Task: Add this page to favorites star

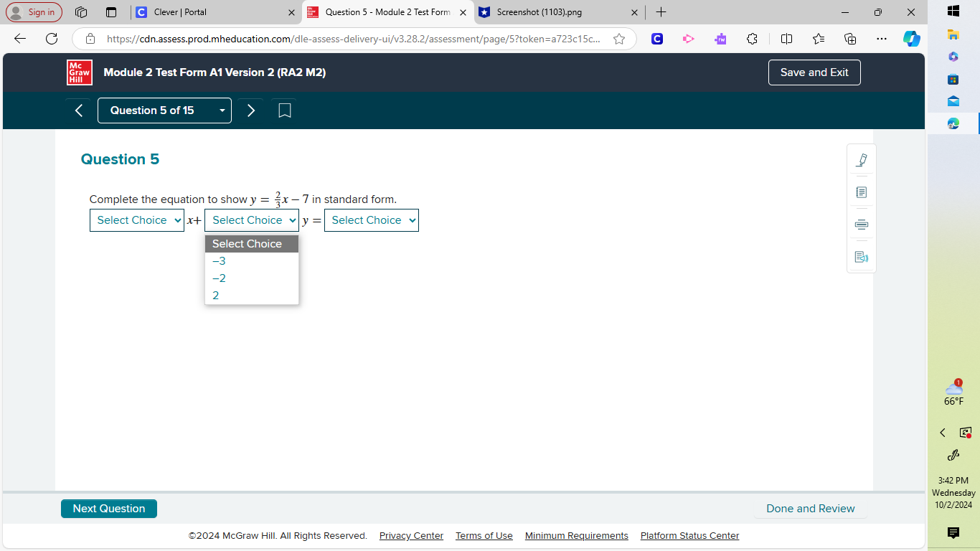Action: click(619, 39)
